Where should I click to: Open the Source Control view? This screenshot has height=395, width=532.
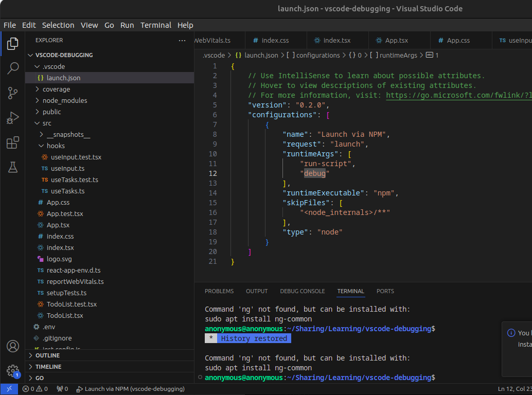(x=13, y=93)
